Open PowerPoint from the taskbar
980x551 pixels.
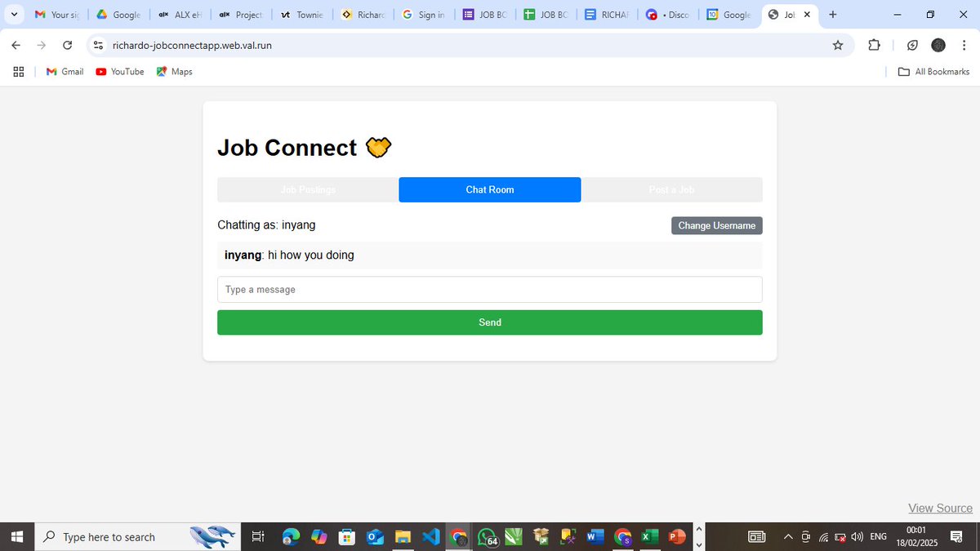[677, 536]
